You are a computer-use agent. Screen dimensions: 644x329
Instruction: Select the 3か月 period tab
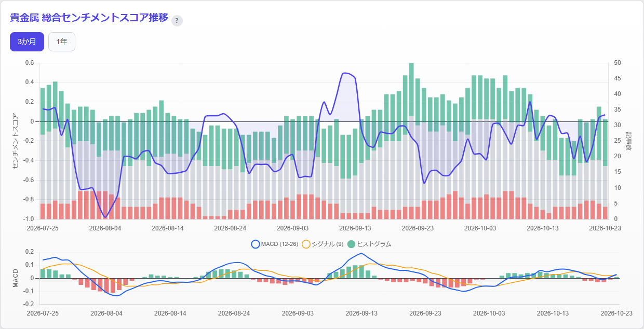click(x=27, y=42)
